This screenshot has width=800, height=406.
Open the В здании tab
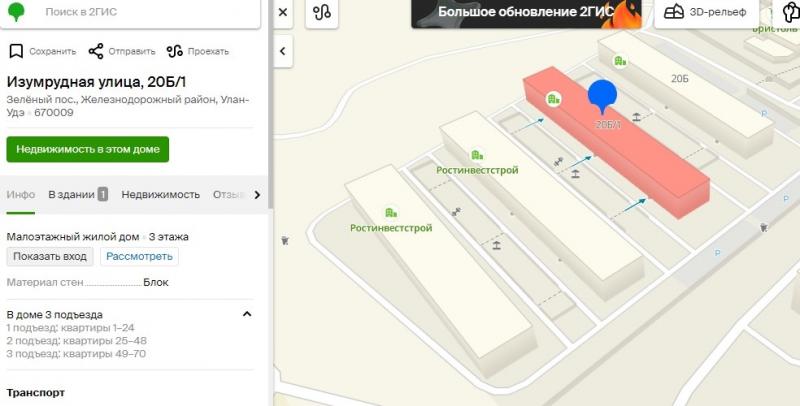[78, 194]
